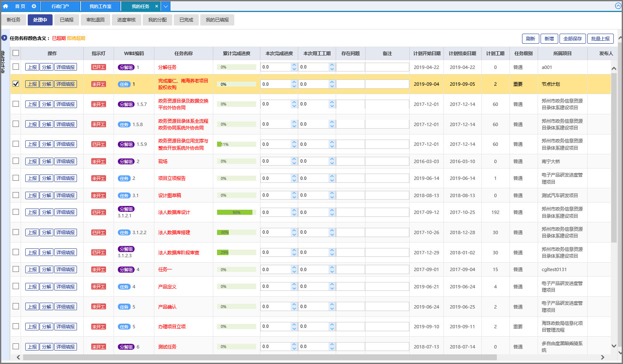Increase 本次完成进度 for 法人数据库搭建
This screenshot has width=623, height=364.
[294, 230]
